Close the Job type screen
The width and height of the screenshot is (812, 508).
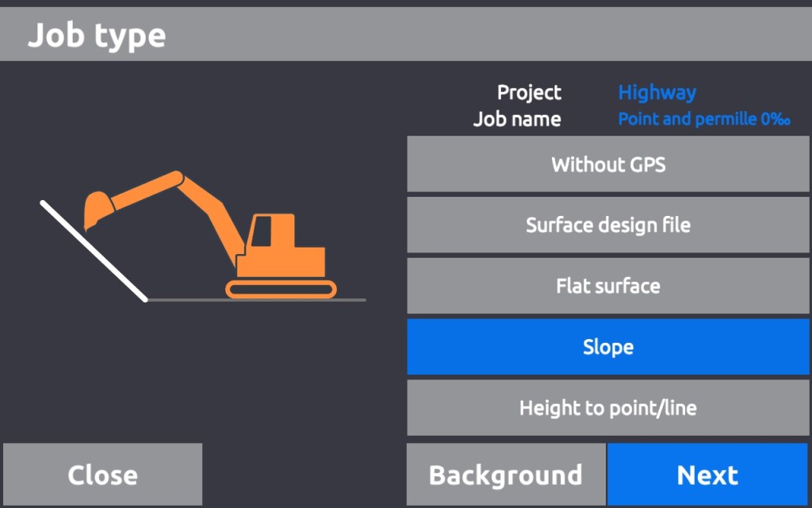pyautogui.click(x=102, y=475)
